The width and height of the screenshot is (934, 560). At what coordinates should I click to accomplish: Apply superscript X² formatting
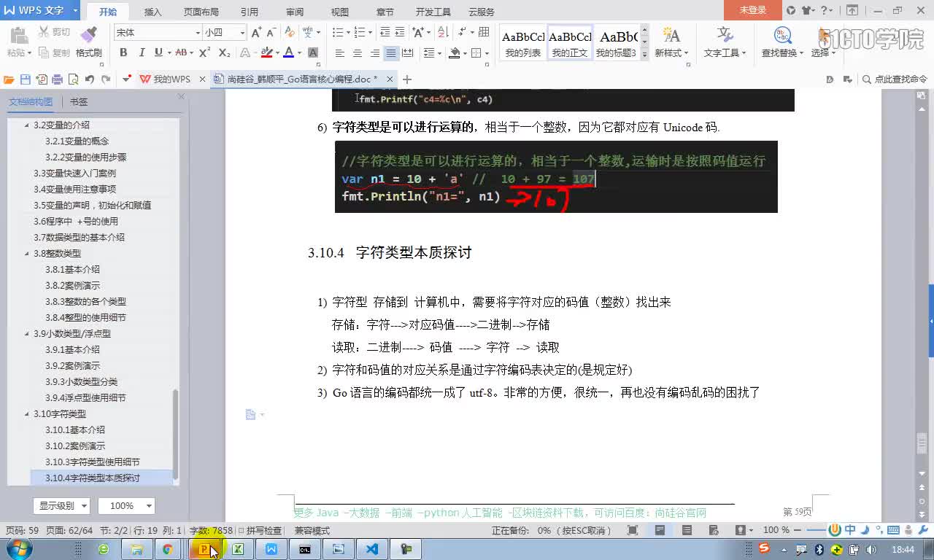point(204,52)
